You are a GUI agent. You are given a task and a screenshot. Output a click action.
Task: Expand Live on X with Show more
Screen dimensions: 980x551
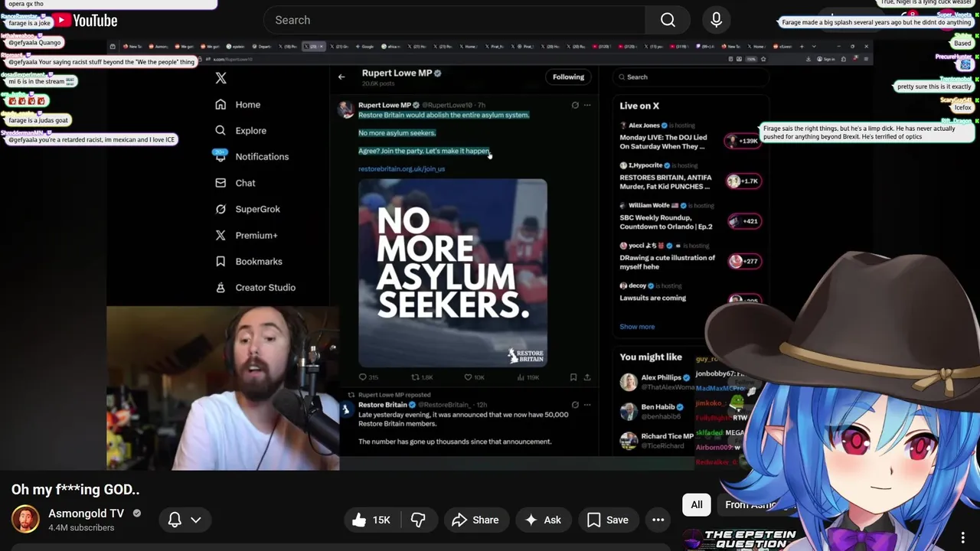[x=637, y=327]
